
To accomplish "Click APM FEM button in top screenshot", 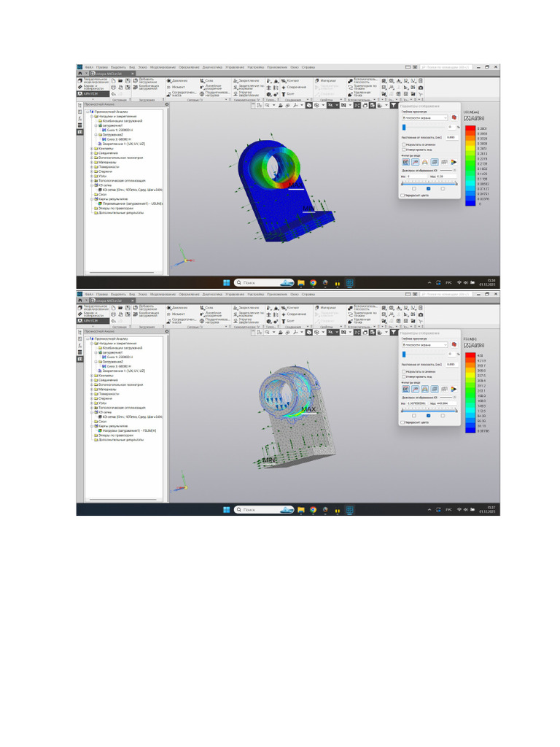I will (x=93, y=94).
